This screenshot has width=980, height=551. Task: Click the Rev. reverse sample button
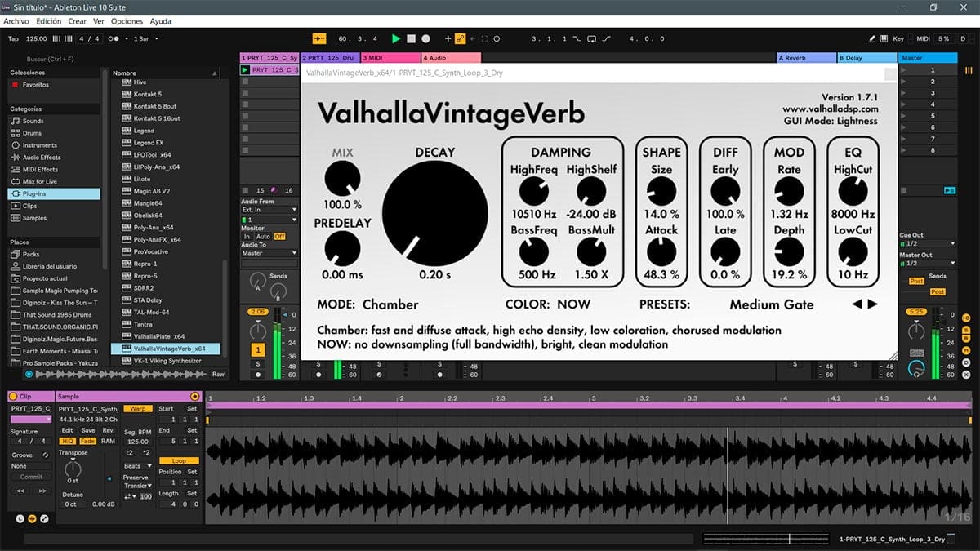pos(109,430)
